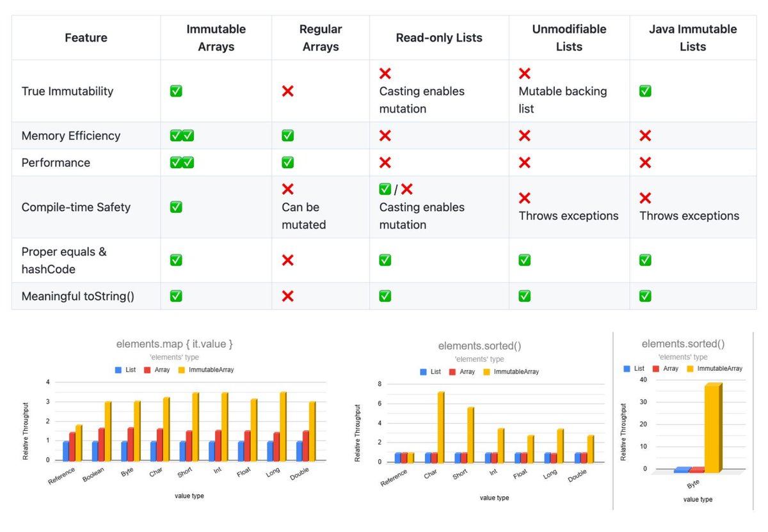Viewport: 768px width, 532px height.
Task: Click the 'Immutable Arrays' column header
Action: [x=216, y=38]
